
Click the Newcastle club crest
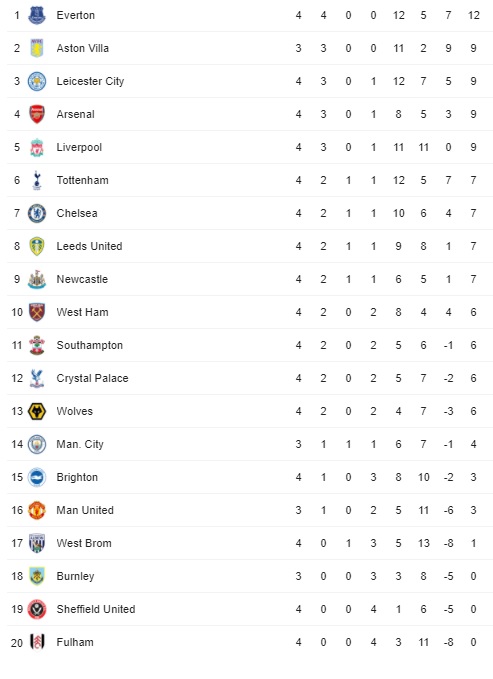click(37, 279)
